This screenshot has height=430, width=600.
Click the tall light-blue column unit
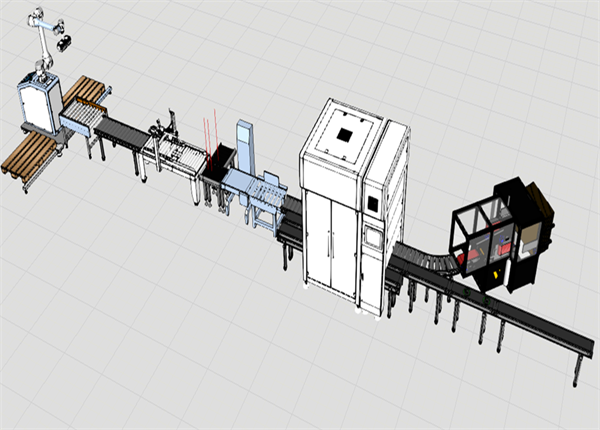244,147
